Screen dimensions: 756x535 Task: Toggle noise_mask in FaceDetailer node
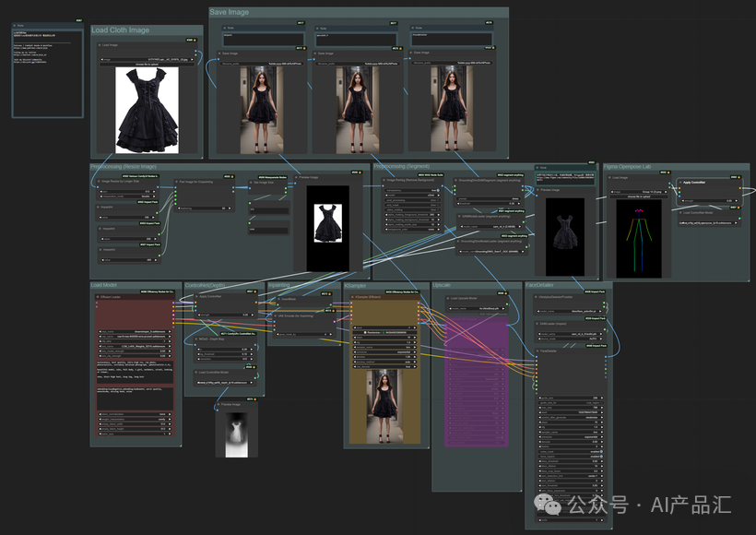tap(571, 452)
